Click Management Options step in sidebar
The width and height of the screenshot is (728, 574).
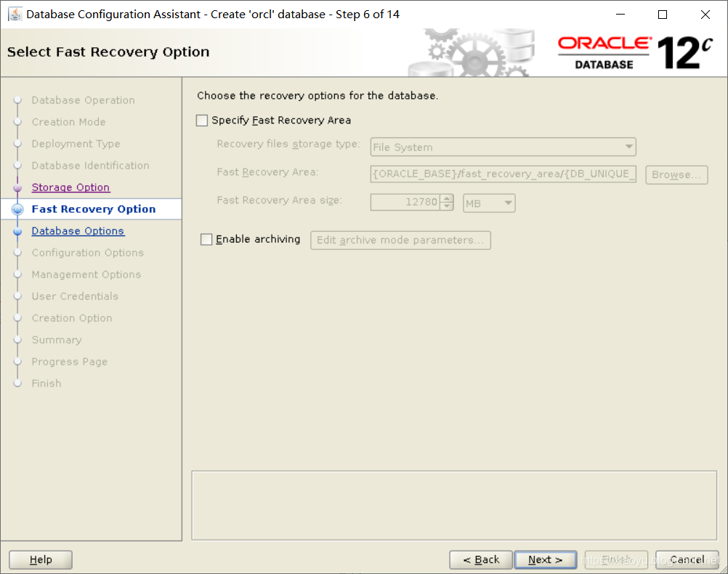coord(86,275)
